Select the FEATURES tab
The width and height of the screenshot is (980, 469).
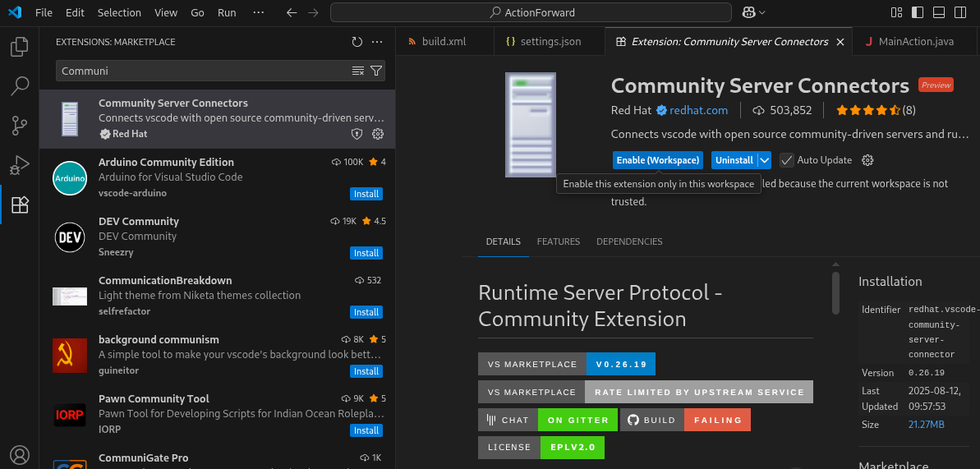[558, 241]
